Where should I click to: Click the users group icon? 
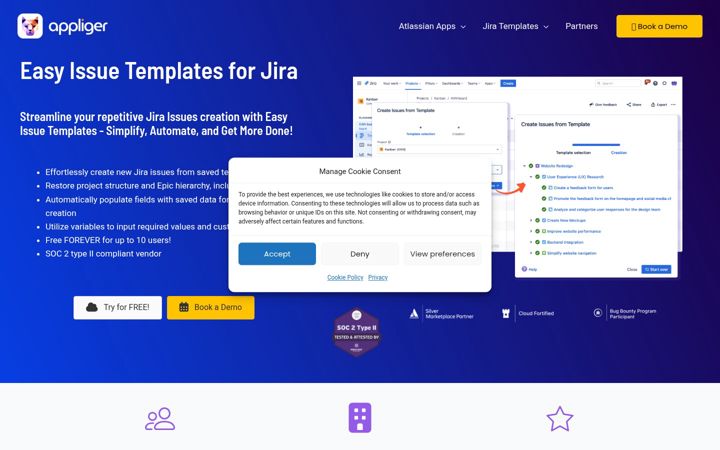[160, 419]
